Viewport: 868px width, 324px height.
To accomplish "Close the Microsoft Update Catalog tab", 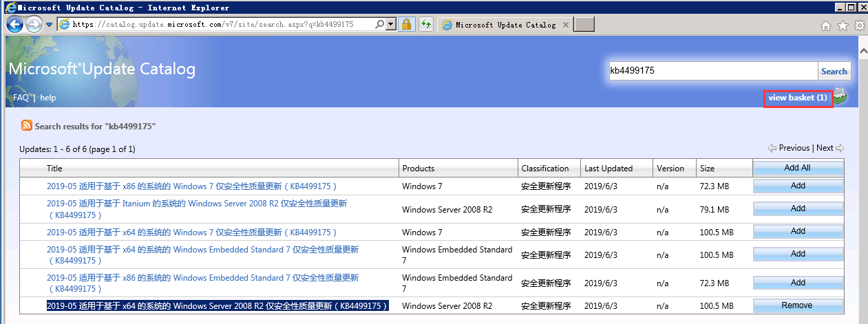I will pyautogui.click(x=566, y=25).
